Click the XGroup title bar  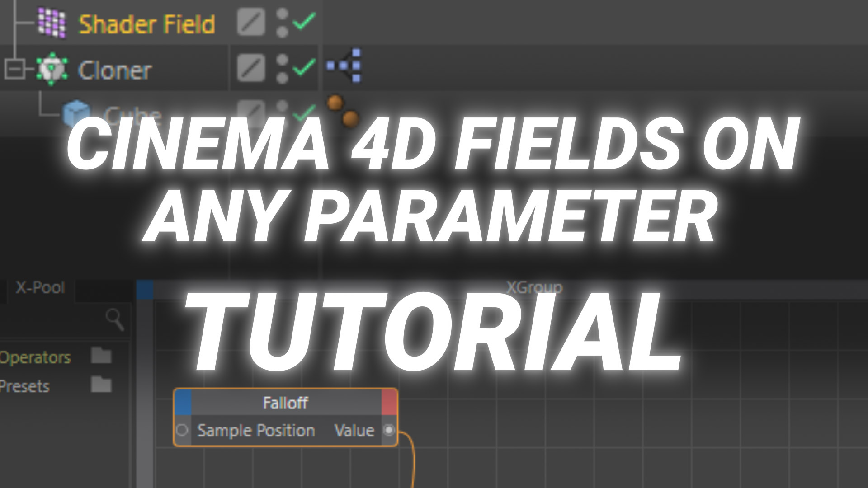click(x=533, y=287)
